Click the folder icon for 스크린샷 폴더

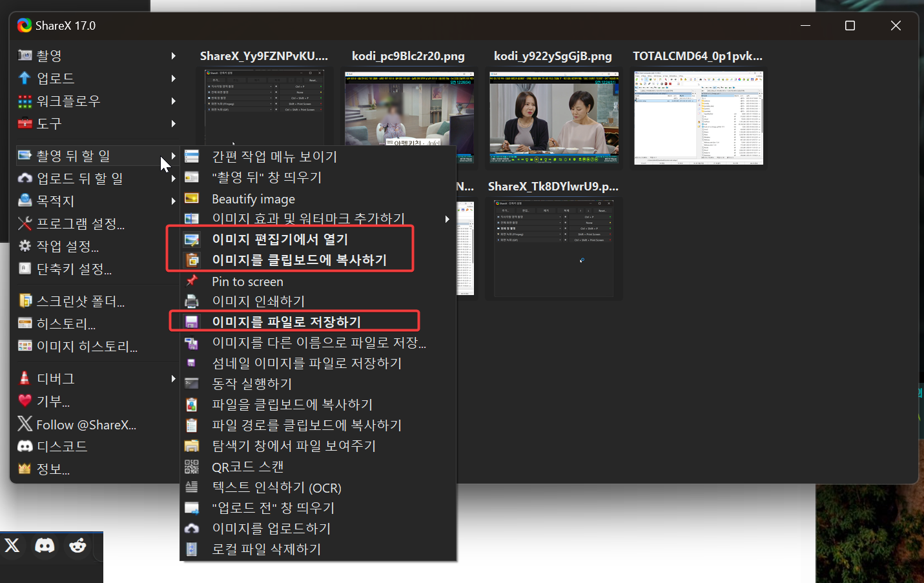(x=25, y=301)
